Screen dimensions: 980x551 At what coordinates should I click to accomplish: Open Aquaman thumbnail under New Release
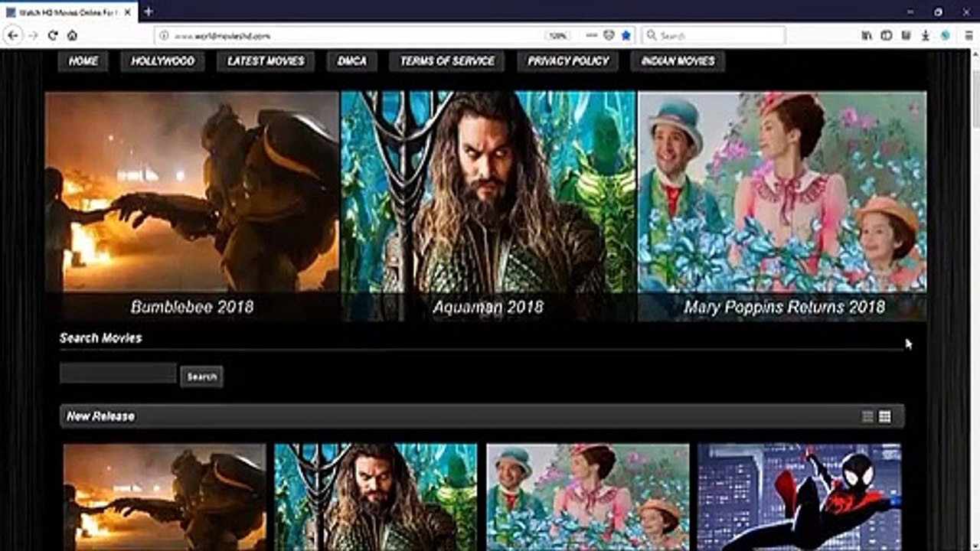pyautogui.click(x=376, y=497)
